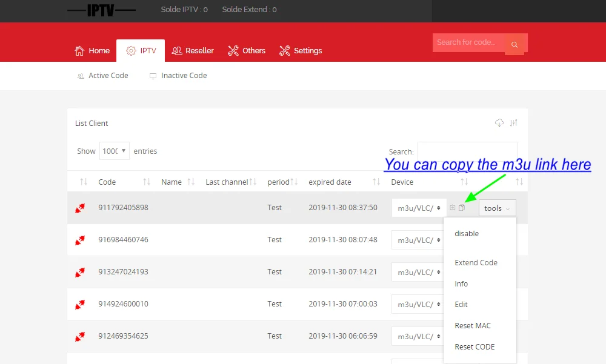Screen dimensions: 606x364
Task: Click disable in the tools dropdown menu
Action: coord(467,233)
